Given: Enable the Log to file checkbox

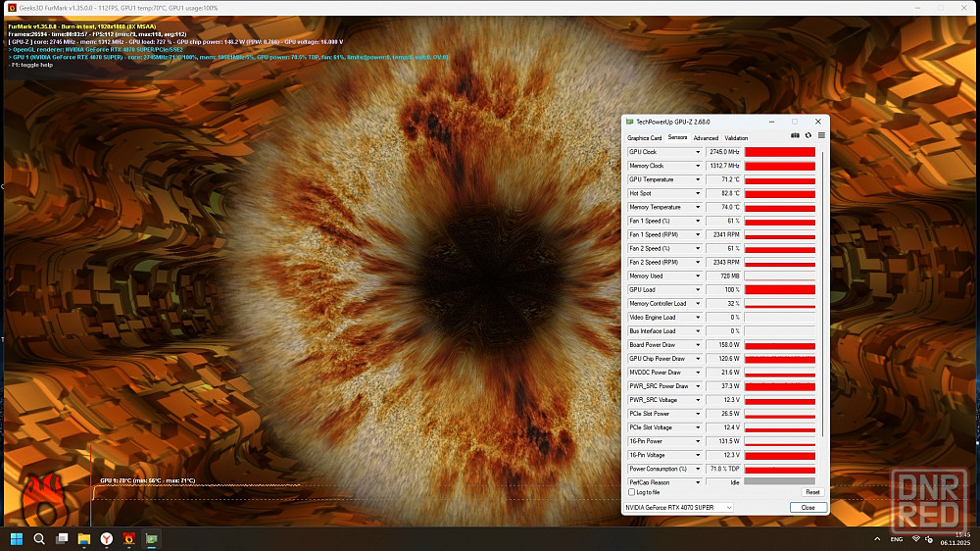Looking at the screenshot, I should [x=631, y=492].
